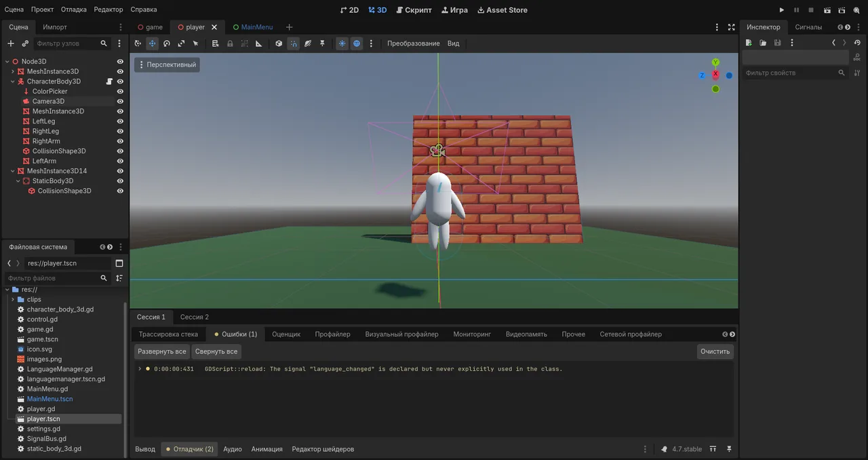Run the project with the play button
Image resolution: width=868 pixels, height=460 pixels.
coord(781,10)
